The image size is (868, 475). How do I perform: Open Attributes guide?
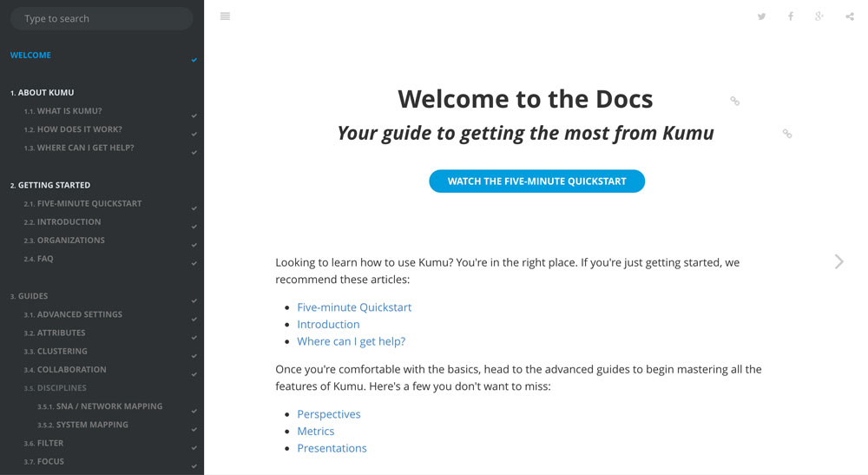pyautogui.click(x=54, y=333)
